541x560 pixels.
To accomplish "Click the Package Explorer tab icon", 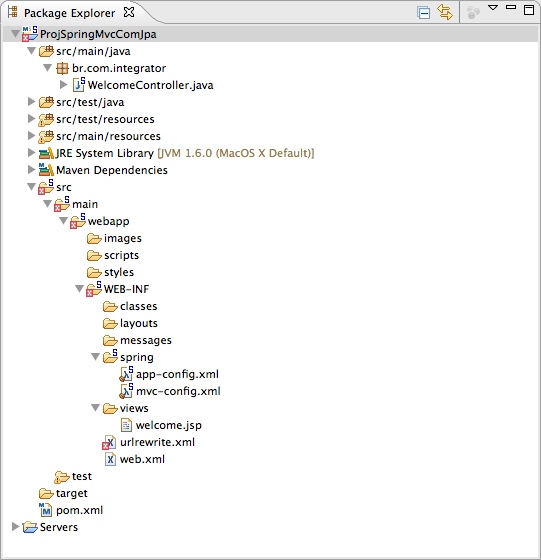I will 13,12.
